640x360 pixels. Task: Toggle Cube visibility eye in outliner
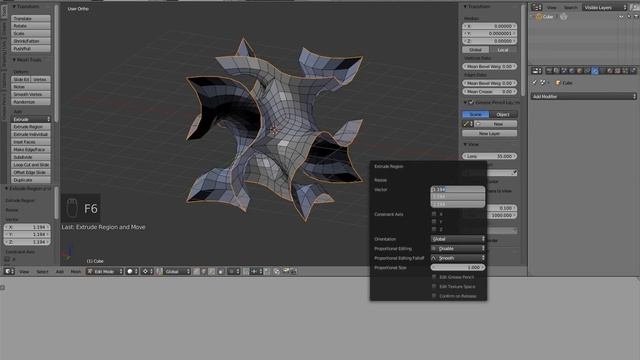621,17
